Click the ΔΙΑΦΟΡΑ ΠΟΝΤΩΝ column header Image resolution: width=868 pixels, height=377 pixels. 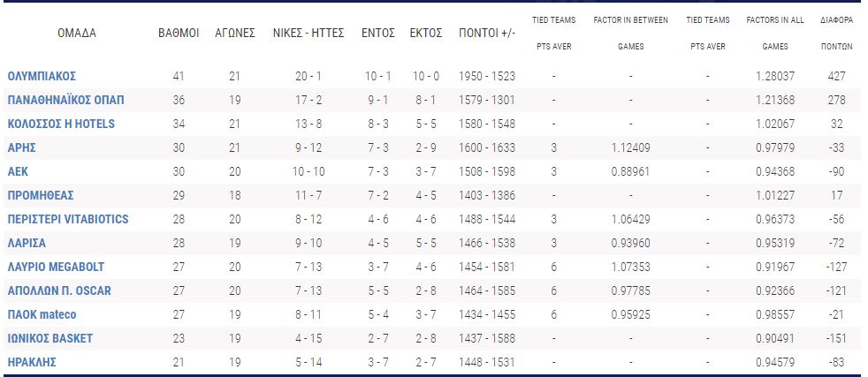coord(835,33)
